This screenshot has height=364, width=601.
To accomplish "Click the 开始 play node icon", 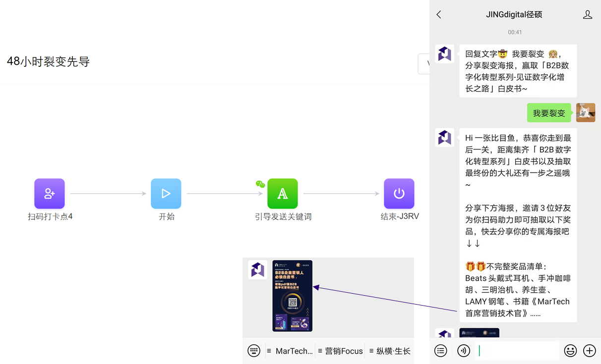I will (x=166, y=193).
